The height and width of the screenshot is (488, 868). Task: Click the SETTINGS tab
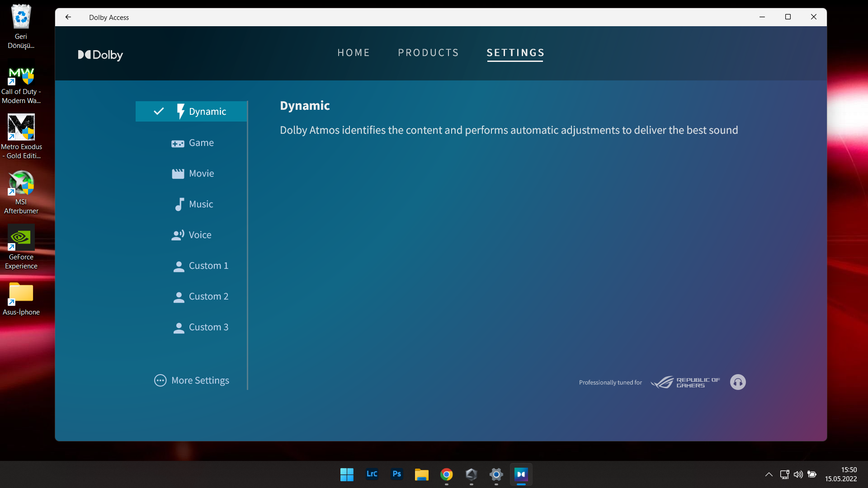point(515,53)
